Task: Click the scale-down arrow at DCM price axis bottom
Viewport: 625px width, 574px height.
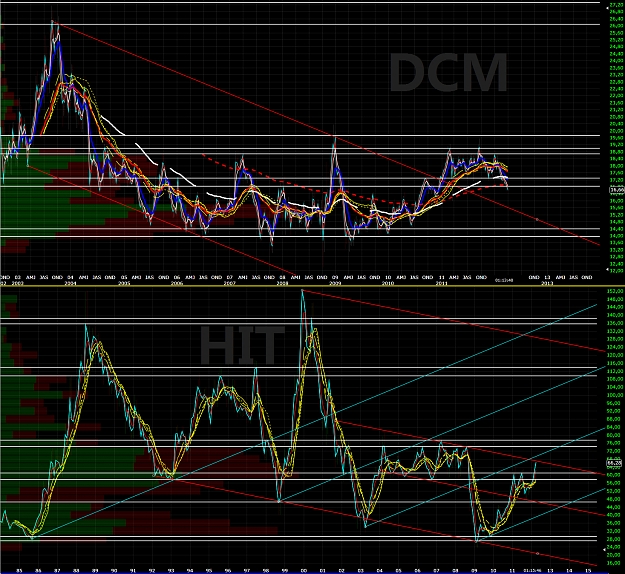Action: click(607, 269)
